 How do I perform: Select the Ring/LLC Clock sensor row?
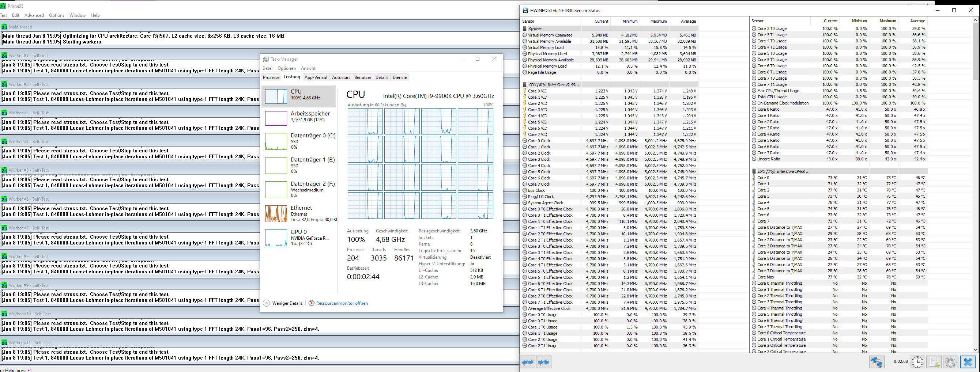point(610,197)
